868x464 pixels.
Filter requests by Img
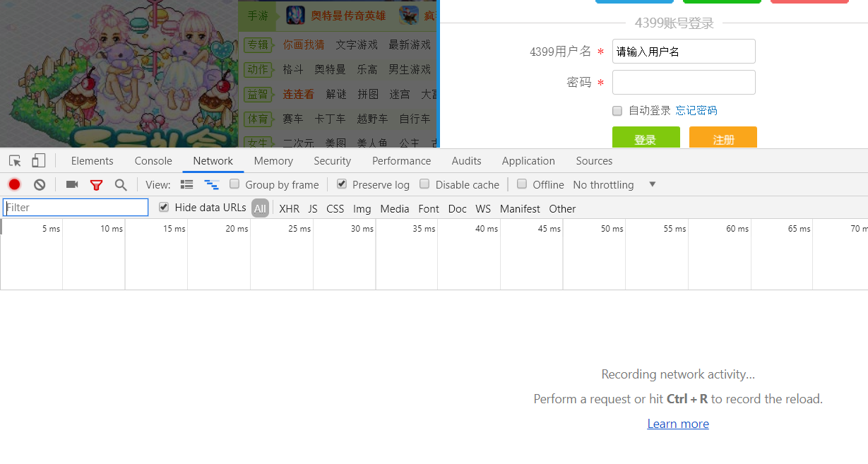[362, 209]
